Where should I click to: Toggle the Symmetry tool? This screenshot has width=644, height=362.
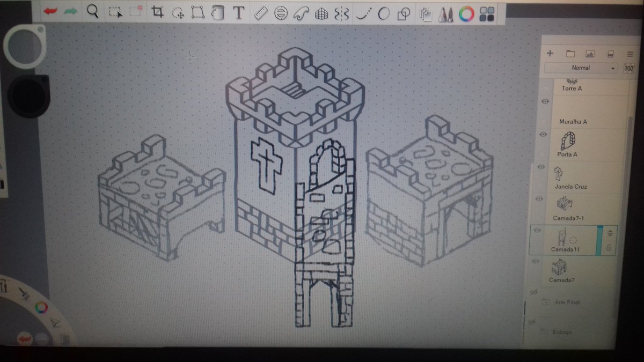coord(341,14)
